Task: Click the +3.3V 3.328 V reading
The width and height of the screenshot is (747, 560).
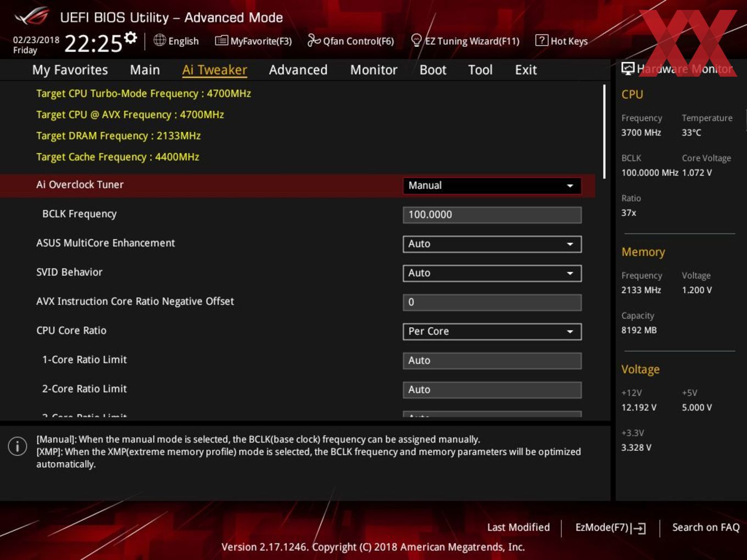Action: tap(636, 447)
